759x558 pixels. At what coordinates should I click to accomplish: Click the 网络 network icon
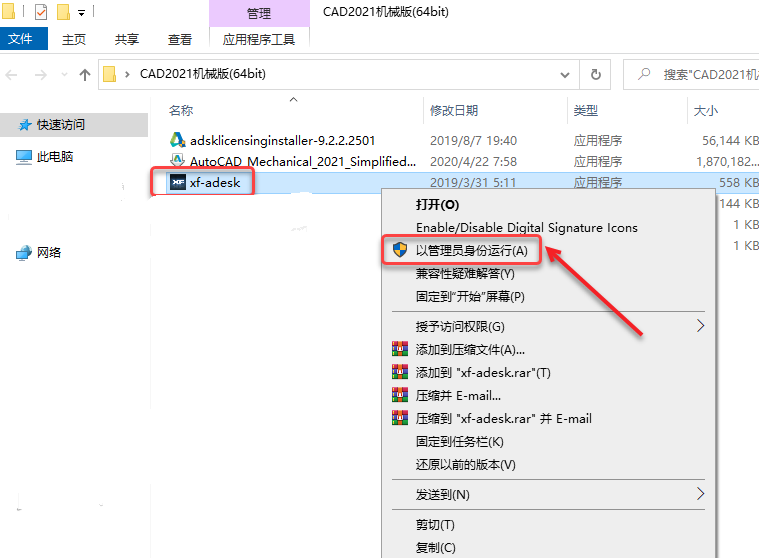pyautogui.click(x=24, y=253)
